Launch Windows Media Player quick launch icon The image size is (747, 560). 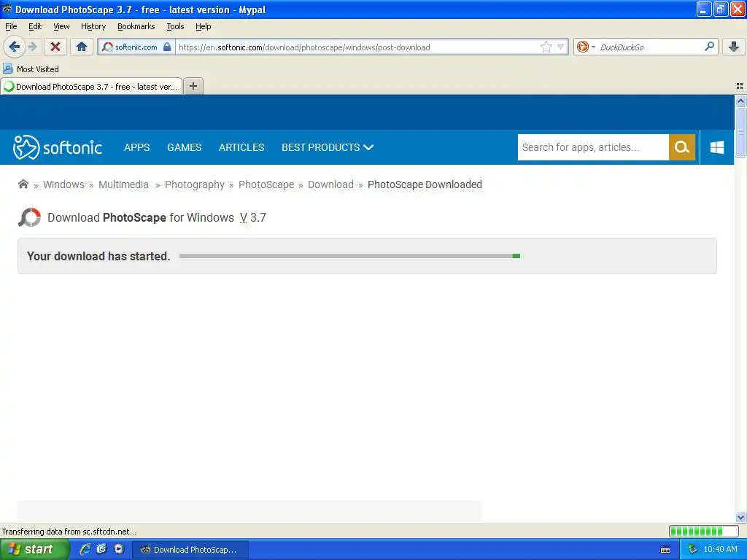point(119,549)
